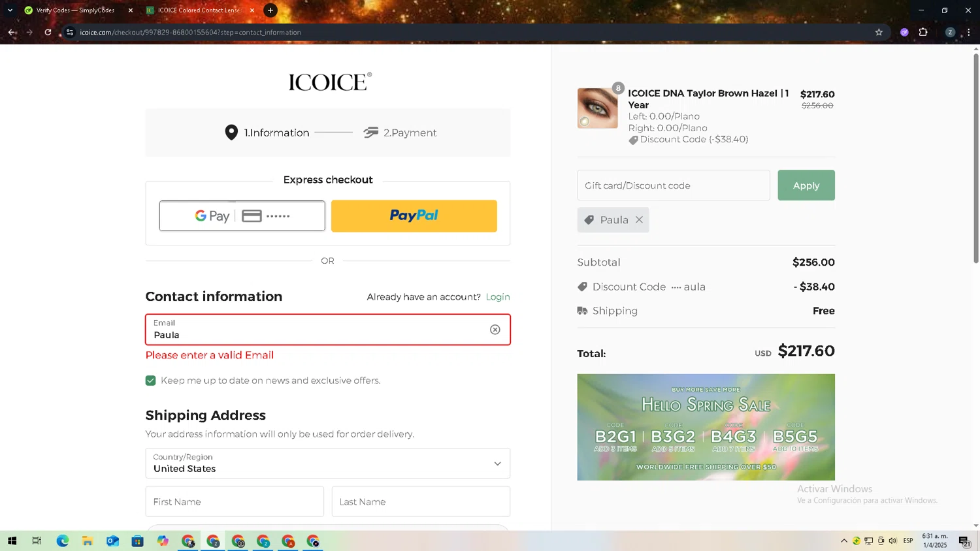Open the Chrome three-dot menu
Image resolution: width=980 pixels, height=551 pixels.
[x=969, y=32]
